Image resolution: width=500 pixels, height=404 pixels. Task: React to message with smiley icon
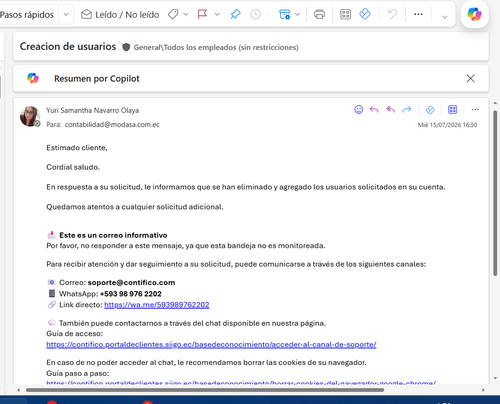point(359,110)
